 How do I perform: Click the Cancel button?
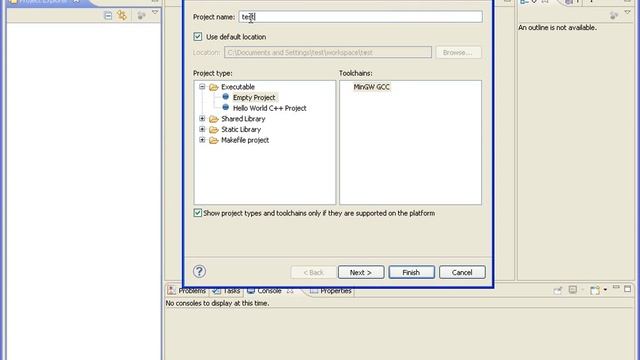point(462,272)
